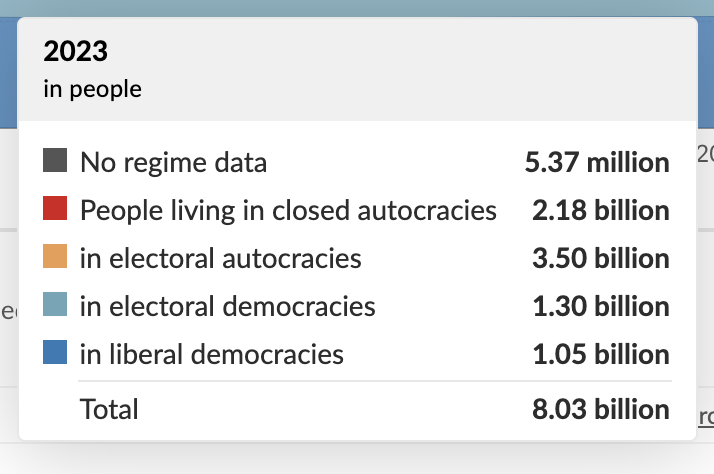The width and height of the screenshot is (714, 474).
Task: Click the 8.03 billion total value
Action: tap(601, 409)
